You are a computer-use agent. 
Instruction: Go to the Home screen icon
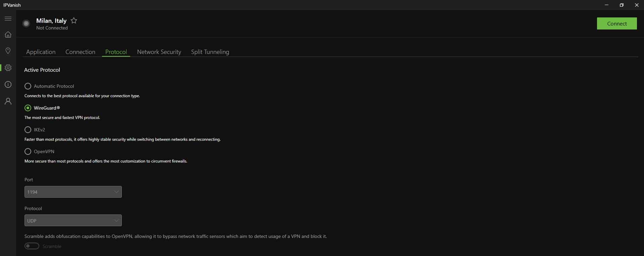(8, 35)
